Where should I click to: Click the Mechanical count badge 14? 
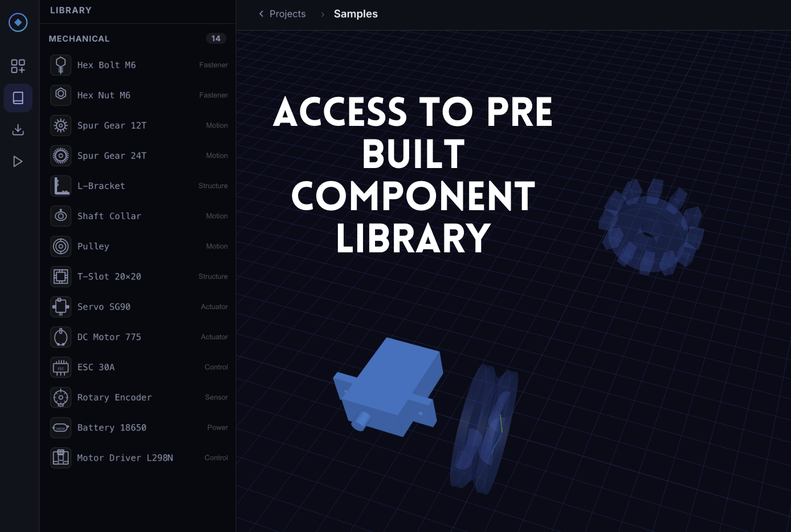click(216, 39)
